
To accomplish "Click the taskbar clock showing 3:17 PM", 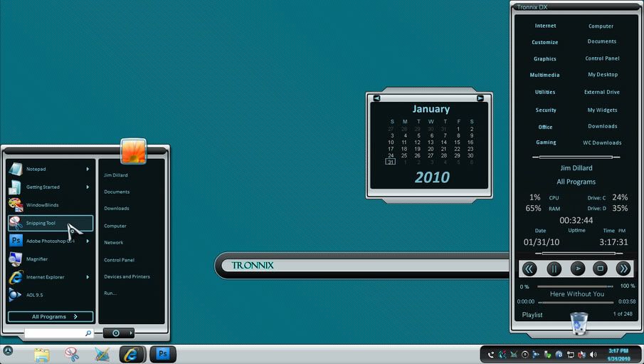I will (618, 355).
